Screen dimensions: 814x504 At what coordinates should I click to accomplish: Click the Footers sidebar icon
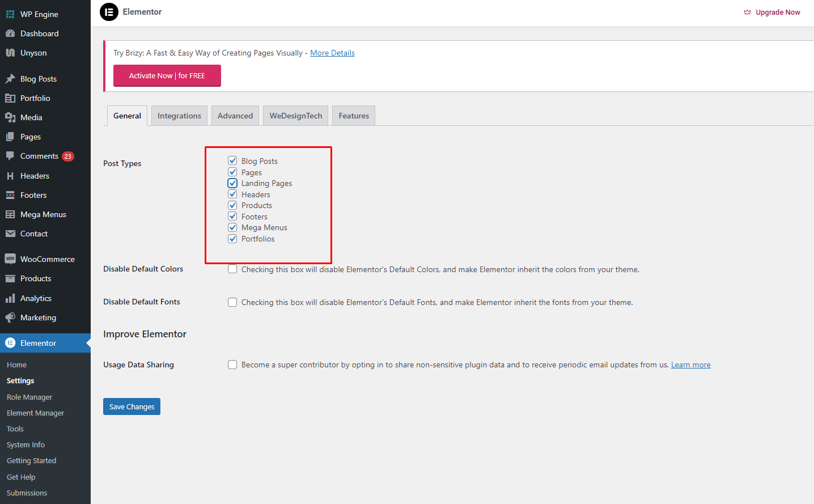[10, 195]
